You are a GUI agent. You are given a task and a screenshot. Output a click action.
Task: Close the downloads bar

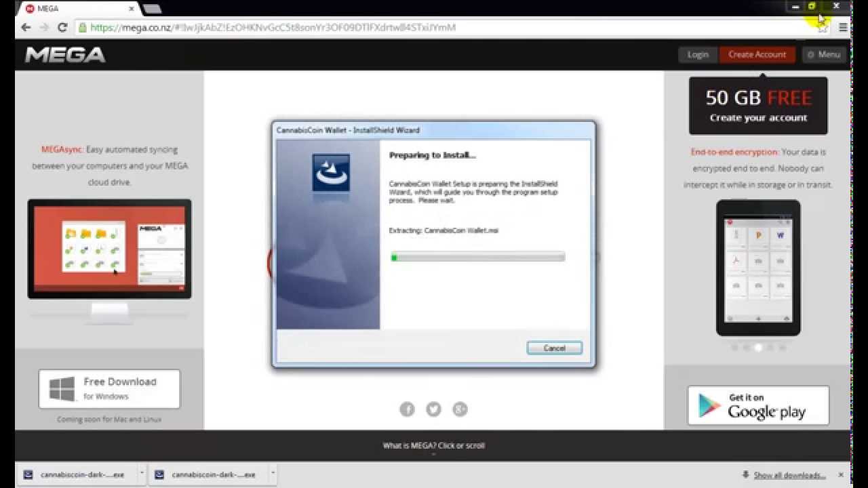click(841, 475)
